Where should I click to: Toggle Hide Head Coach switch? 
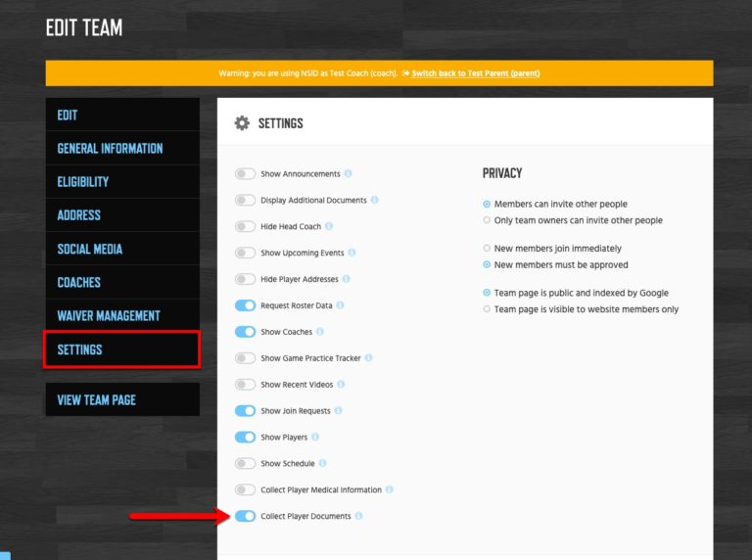245,226
